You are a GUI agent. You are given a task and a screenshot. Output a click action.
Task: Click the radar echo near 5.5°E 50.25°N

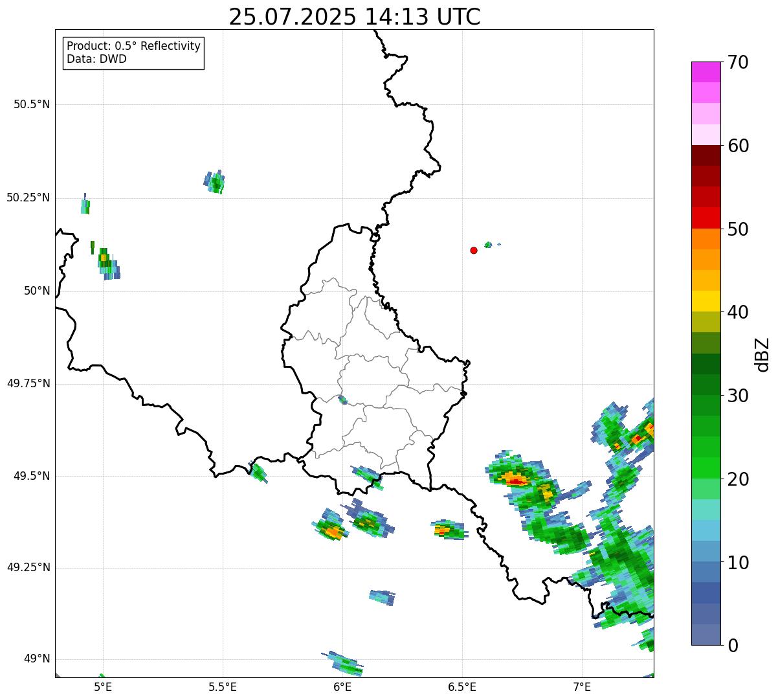214,183
